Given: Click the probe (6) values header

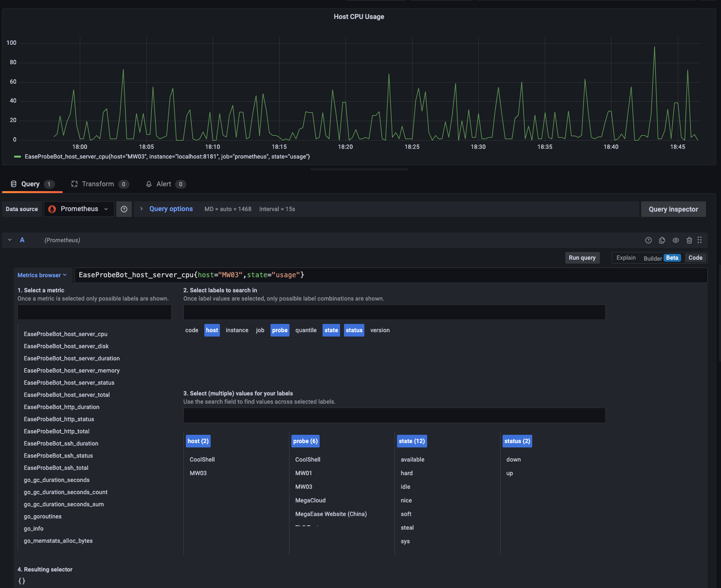Looking at the screenshot, I should point(306,441).
